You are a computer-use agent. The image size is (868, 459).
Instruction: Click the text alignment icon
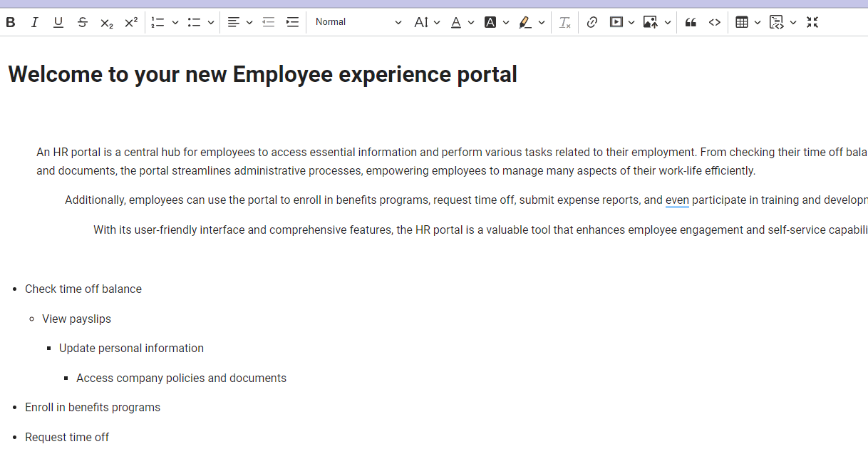pos(233,22)
